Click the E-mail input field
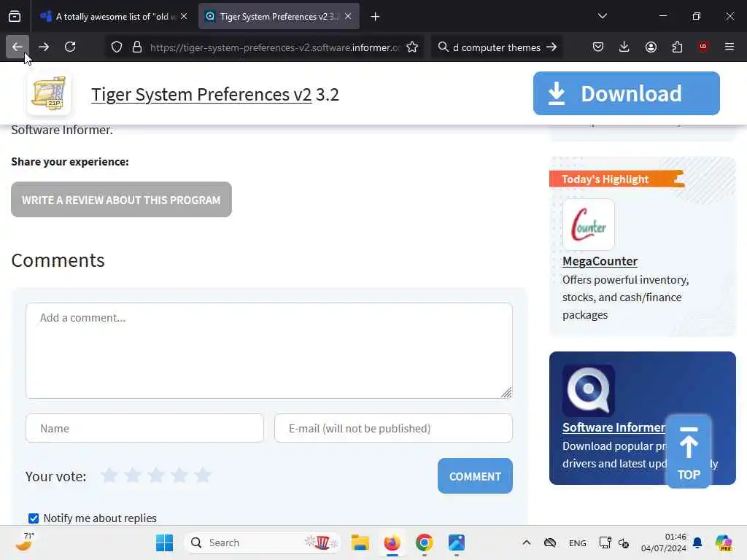The image size is (747, 560). click(x=393, y=428)
